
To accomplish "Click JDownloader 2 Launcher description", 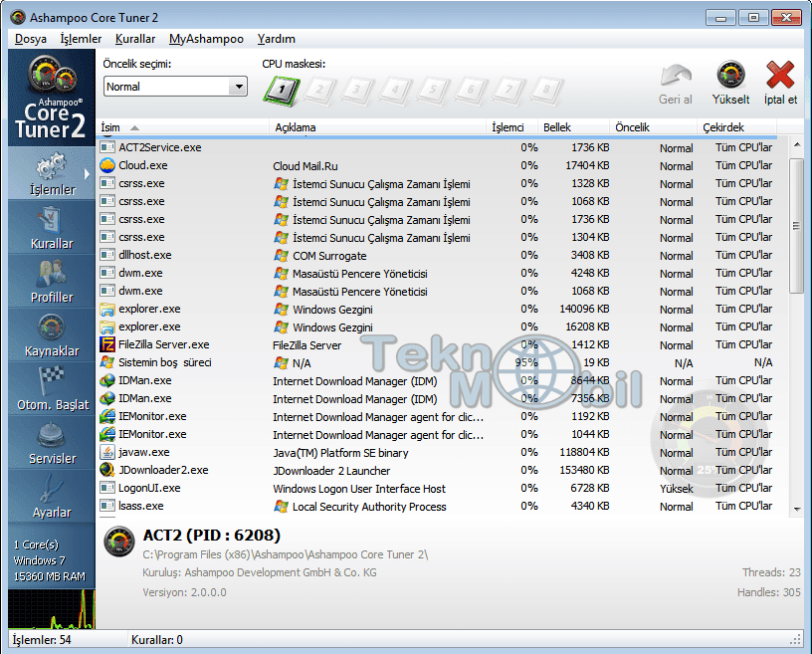I will [x=331, y=471].
